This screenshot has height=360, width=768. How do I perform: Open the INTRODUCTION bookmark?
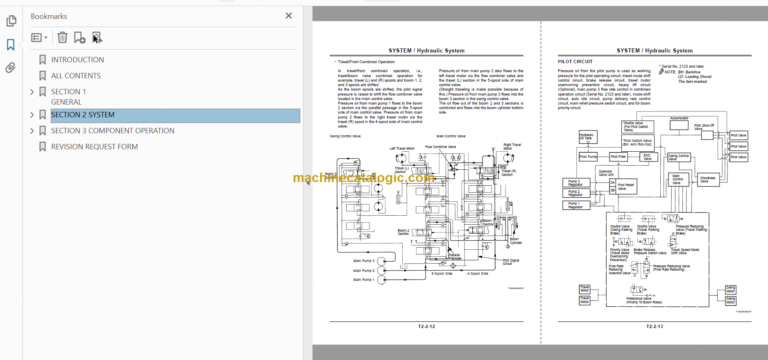[77, 60]
